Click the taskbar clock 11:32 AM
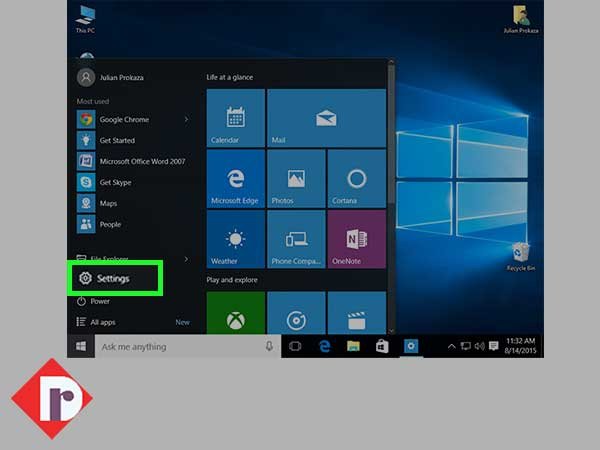The width and height of the screenshot is (600, 450). (520, 346)
